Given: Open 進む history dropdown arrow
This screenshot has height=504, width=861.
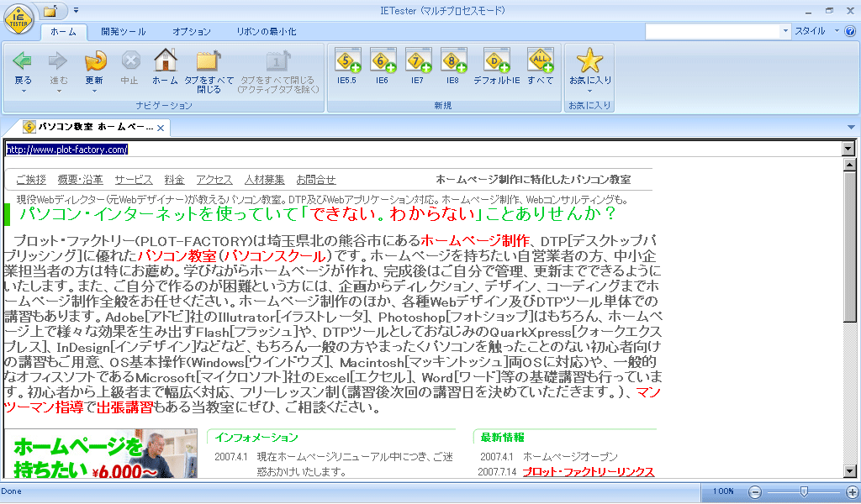Looking at the screenshot, I should 59,91.
